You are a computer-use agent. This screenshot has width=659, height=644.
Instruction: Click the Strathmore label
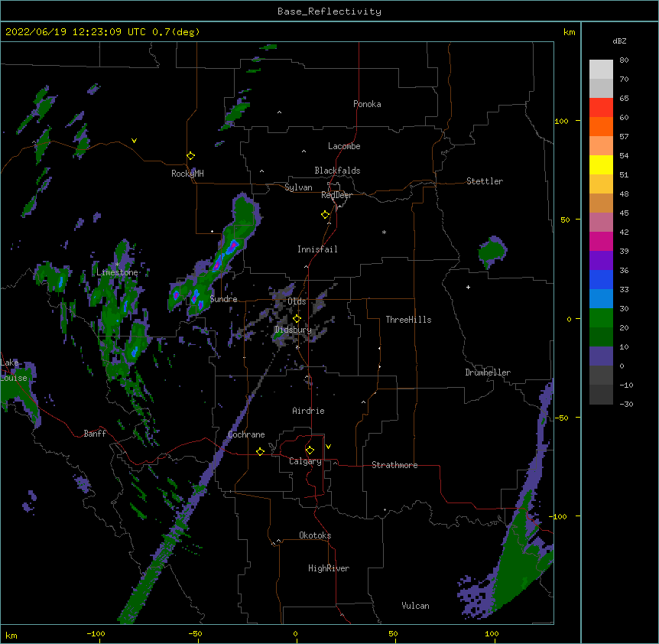click(x=394, y=465)
